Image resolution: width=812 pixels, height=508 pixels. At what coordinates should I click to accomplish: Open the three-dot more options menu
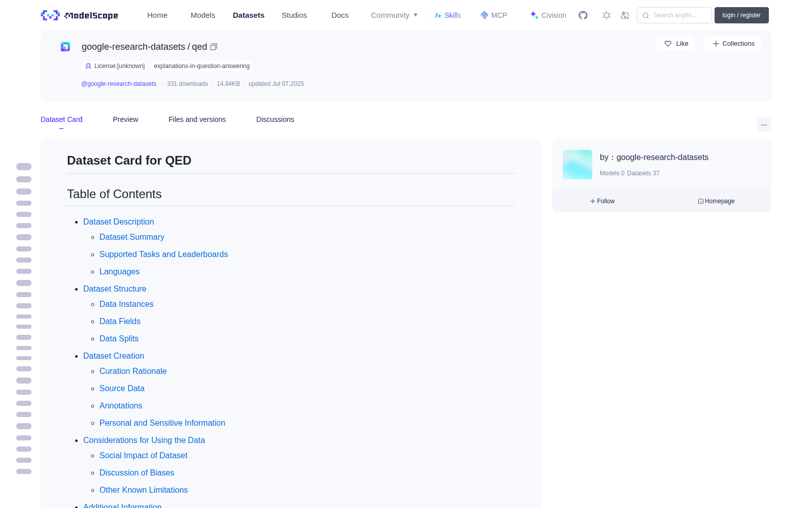tap(764, 124)
